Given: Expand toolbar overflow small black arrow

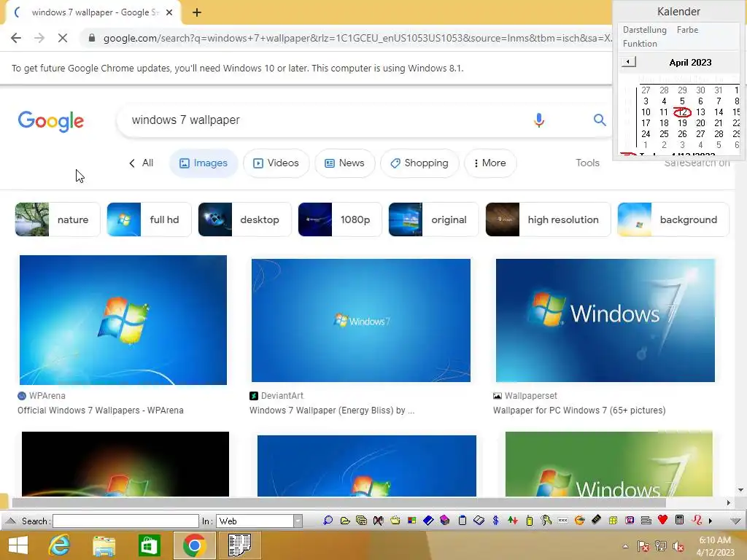Looking at the screenshot, I should (711, 521).
